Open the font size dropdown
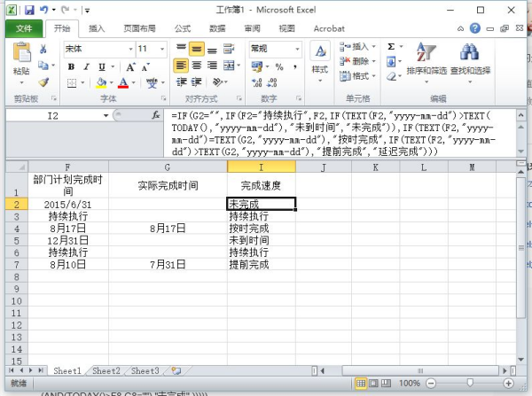 pos(161,49)
